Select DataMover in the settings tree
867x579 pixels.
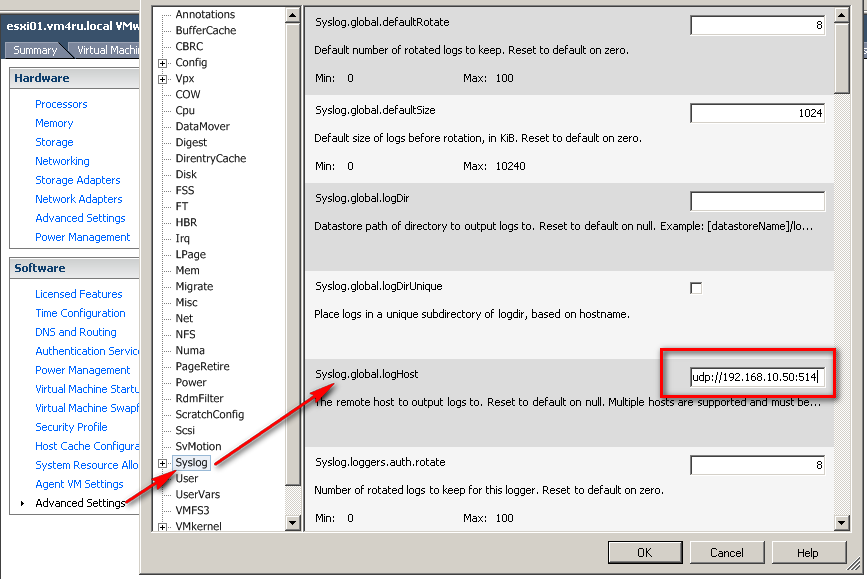pos(203,127)
